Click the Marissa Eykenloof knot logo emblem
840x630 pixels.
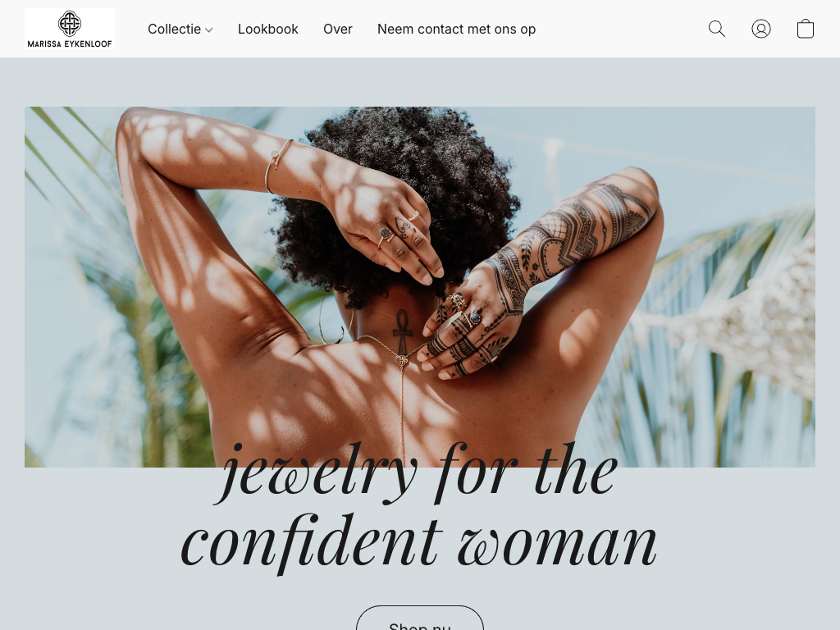pyautogui.click(x=70, y=24)
